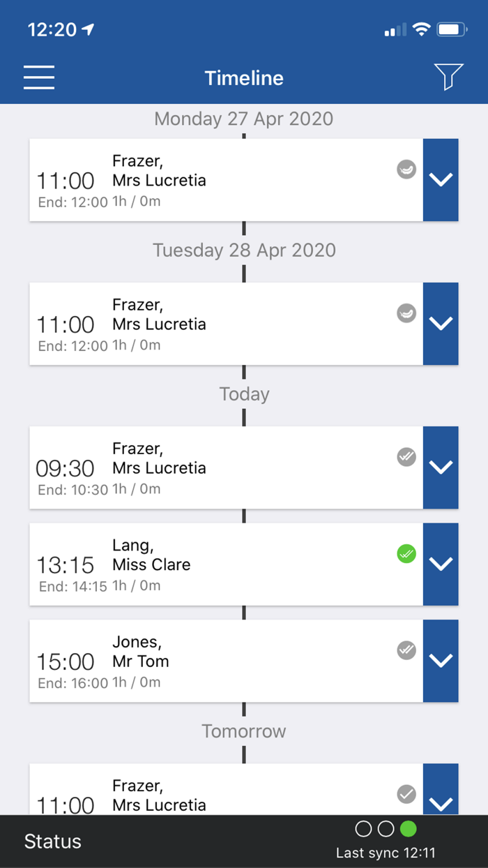Image resolution: width=488 pixels, height=868 pixels.
Task: Open the Timeline title header
Action: tap(243, 77)
